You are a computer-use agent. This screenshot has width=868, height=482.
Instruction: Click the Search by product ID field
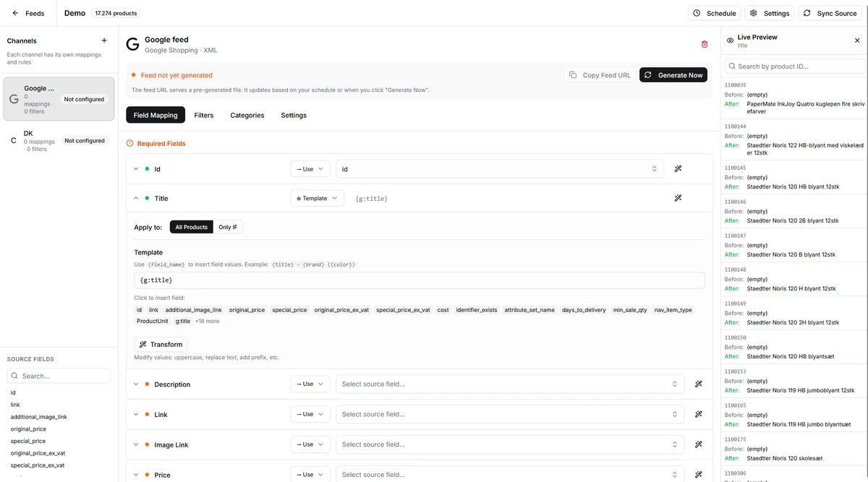[795, 66]
